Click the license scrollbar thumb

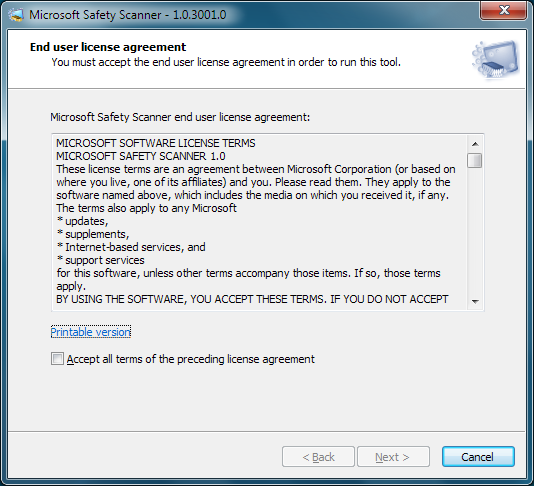475,160
